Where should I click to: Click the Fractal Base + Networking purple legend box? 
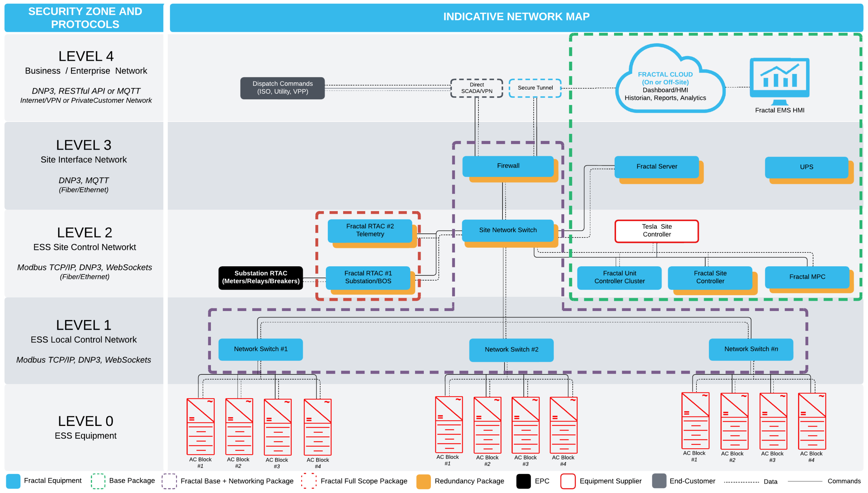coord(169,481)
